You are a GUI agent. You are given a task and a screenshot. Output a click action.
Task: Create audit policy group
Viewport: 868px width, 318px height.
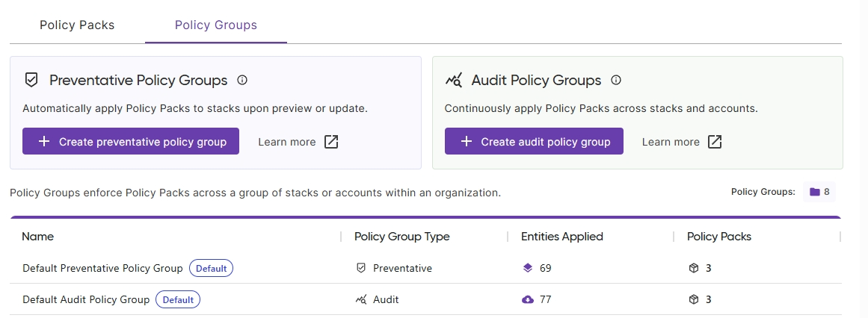[x=534, y=142]
